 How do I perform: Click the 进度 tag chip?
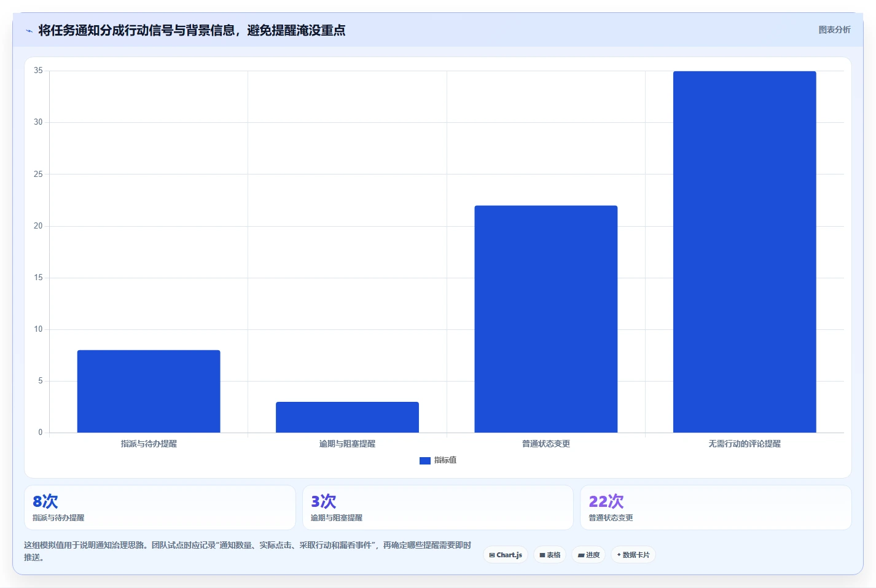coord(589,555)
